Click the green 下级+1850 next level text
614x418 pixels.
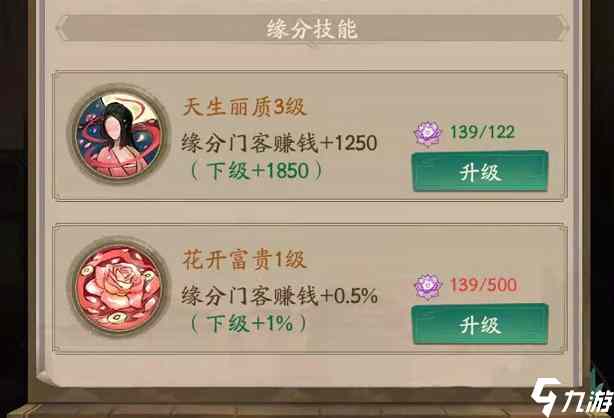click(256, 171)
